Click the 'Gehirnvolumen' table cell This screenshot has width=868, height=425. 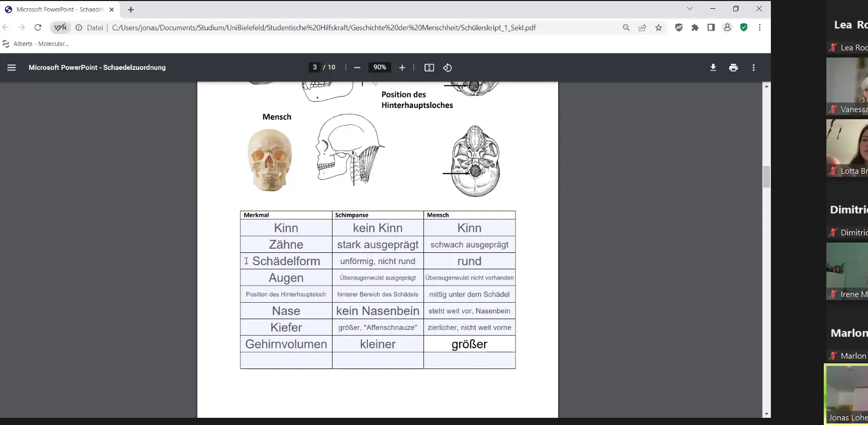(x=286, y=344)
